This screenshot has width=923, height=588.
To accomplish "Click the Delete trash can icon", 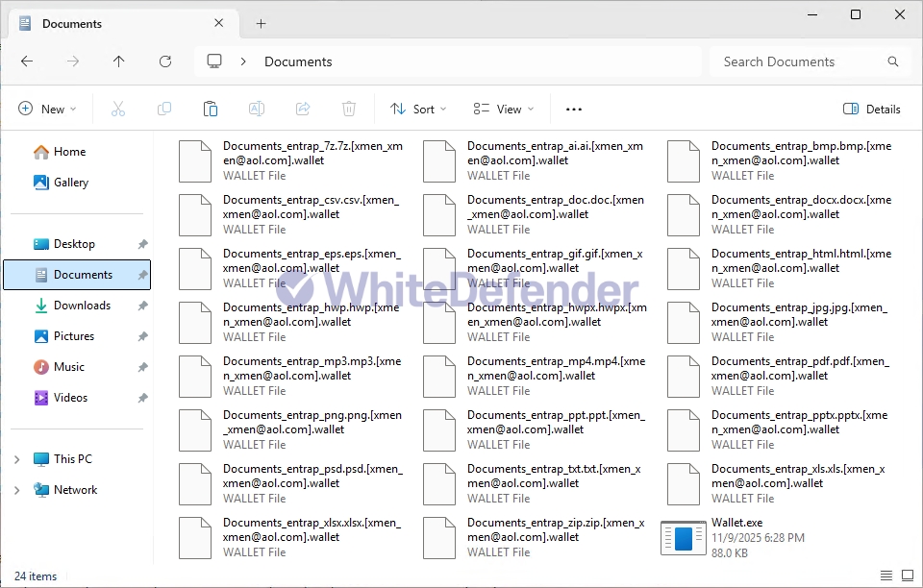I will point(349,110).
